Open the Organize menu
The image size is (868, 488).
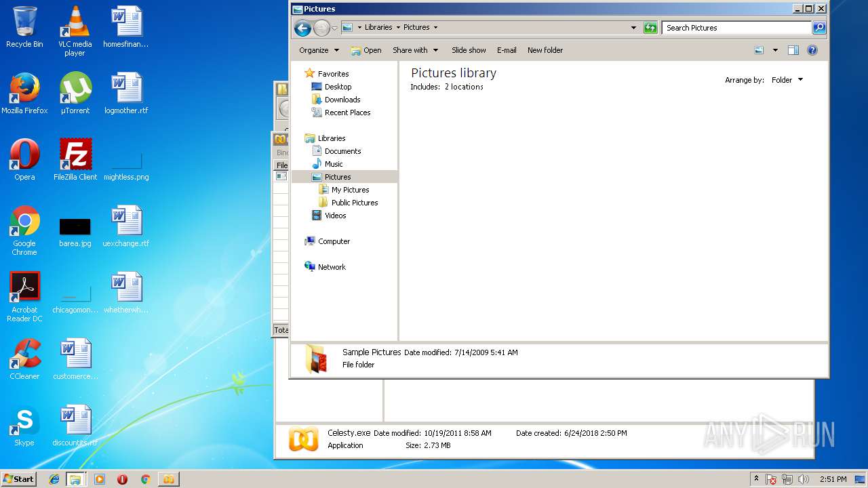click(319, 50)
